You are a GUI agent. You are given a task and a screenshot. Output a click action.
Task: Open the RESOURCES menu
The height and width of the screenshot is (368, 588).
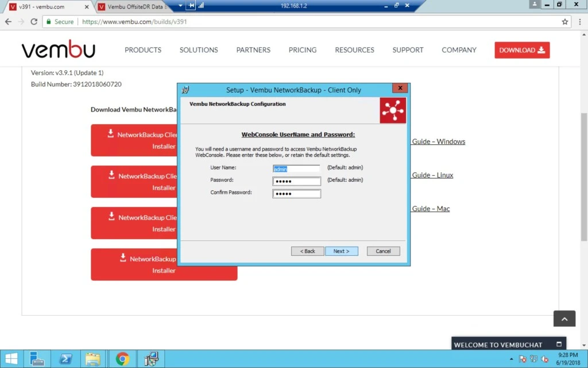tap(354, 50)
